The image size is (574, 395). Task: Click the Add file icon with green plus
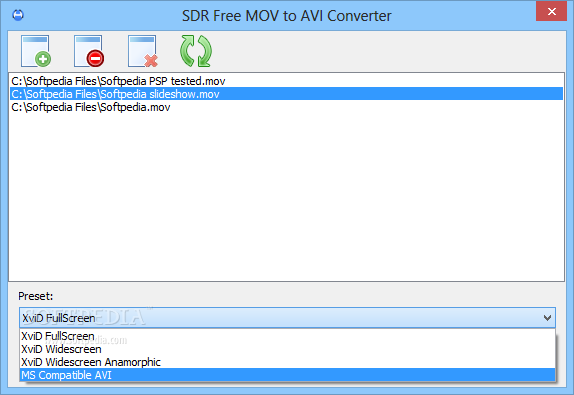click(36, 51)
